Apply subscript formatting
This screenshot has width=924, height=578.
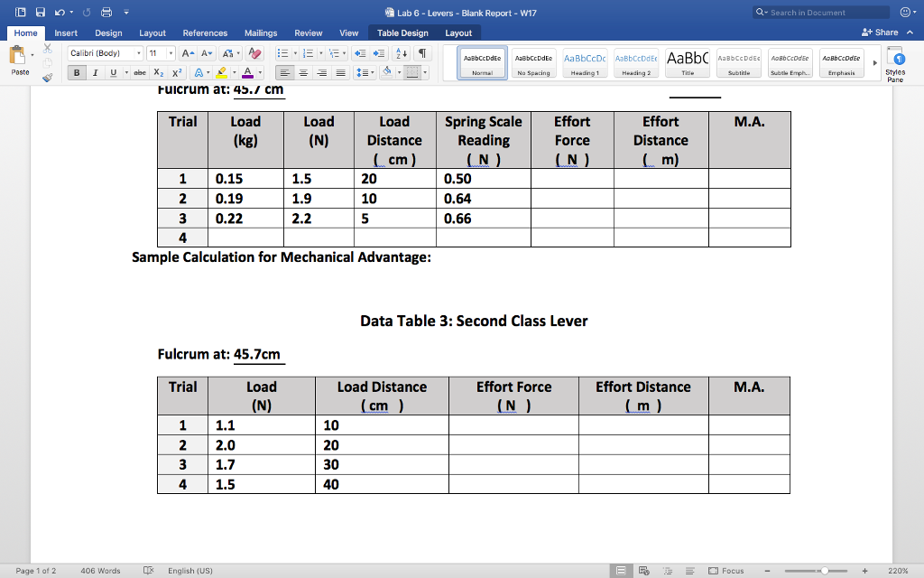tap(159, 72)
